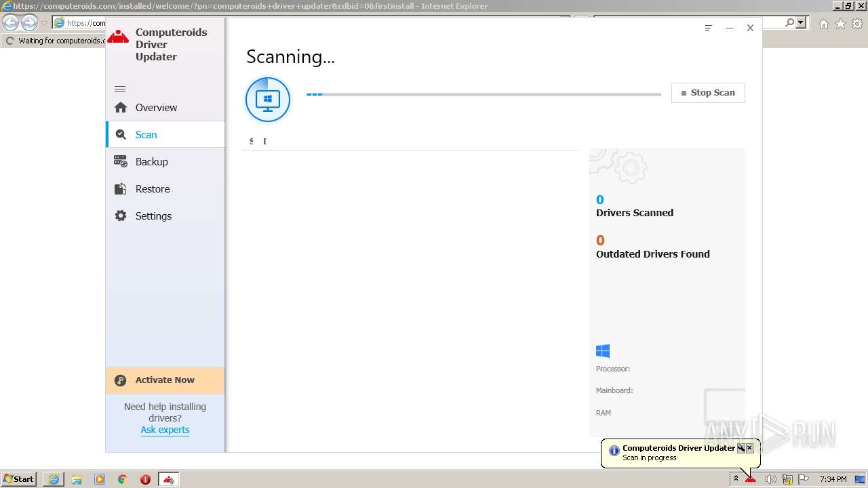868x488 pixels.
Task: Click the Backup drive icon
Action: [x=121, y=161]
